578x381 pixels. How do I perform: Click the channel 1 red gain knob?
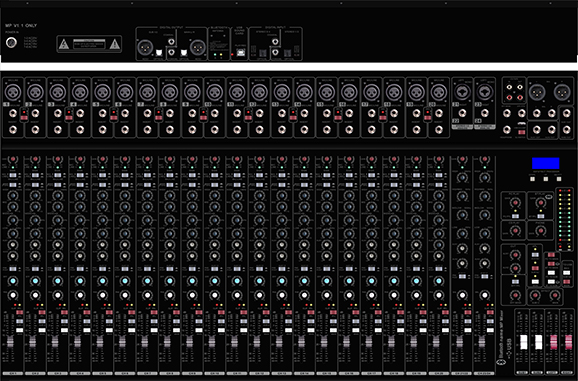(13, 160)
